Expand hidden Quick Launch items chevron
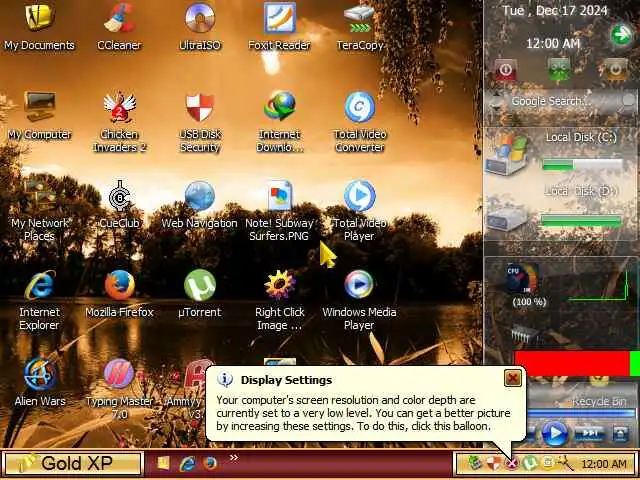The width and height of the screenshot is (640, 480). tap(233, 458)
